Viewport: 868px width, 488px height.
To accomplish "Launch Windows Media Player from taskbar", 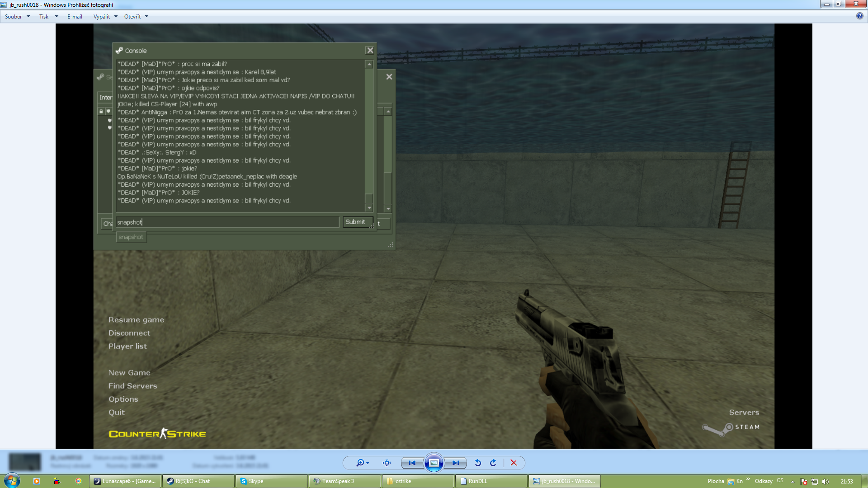I will pos(37,481).
